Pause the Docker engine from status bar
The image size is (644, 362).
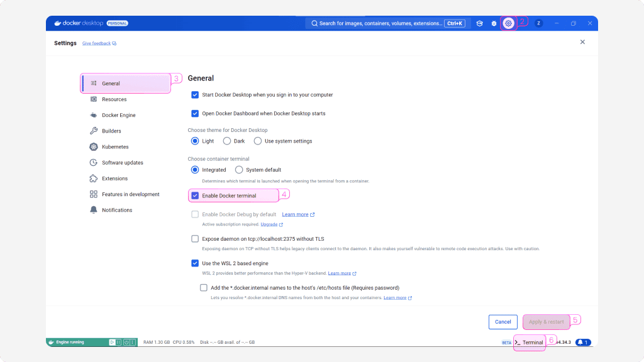point(119,343)
